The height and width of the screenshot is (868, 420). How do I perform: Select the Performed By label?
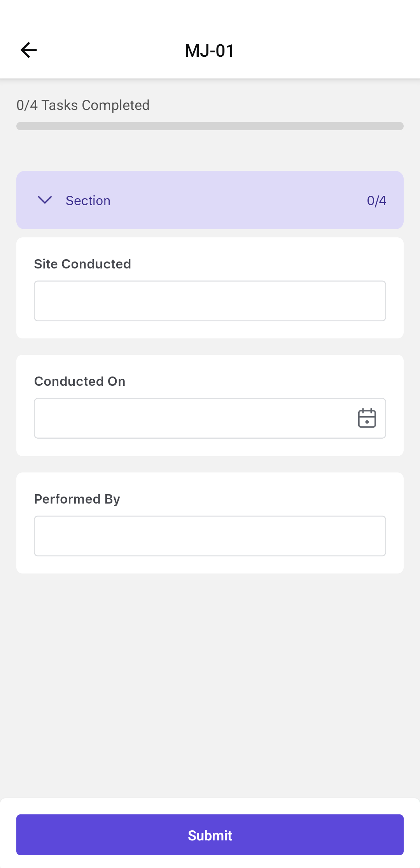click(77, 499)
